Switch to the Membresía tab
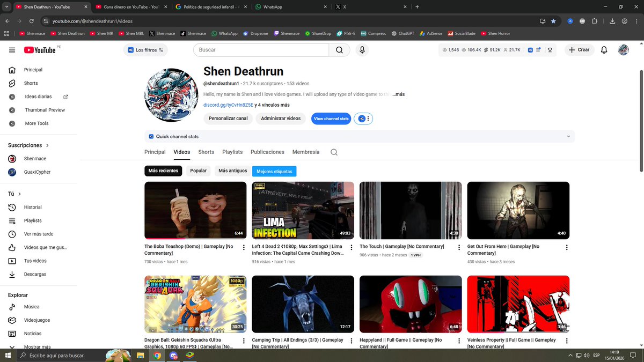This screenshot has height=362, width=644. pos(305,152)
